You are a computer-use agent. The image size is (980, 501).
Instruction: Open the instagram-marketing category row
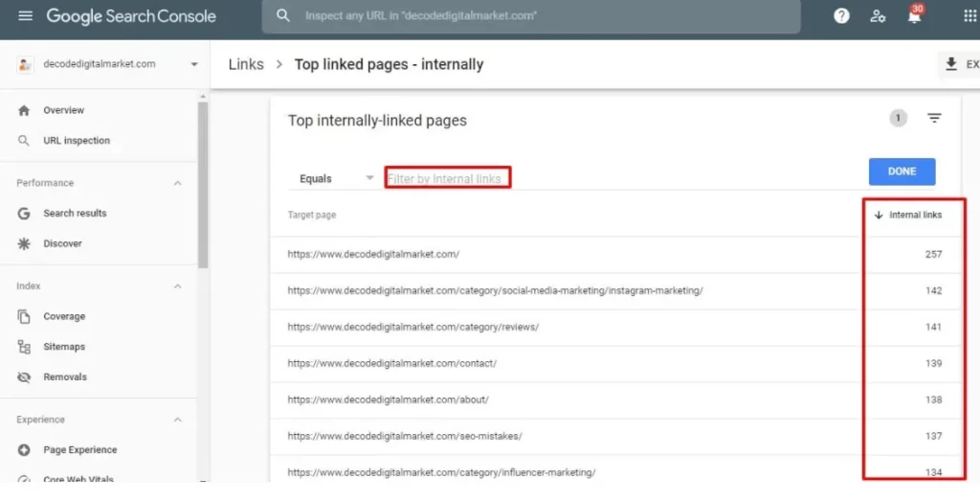click(x=615, y=291)
